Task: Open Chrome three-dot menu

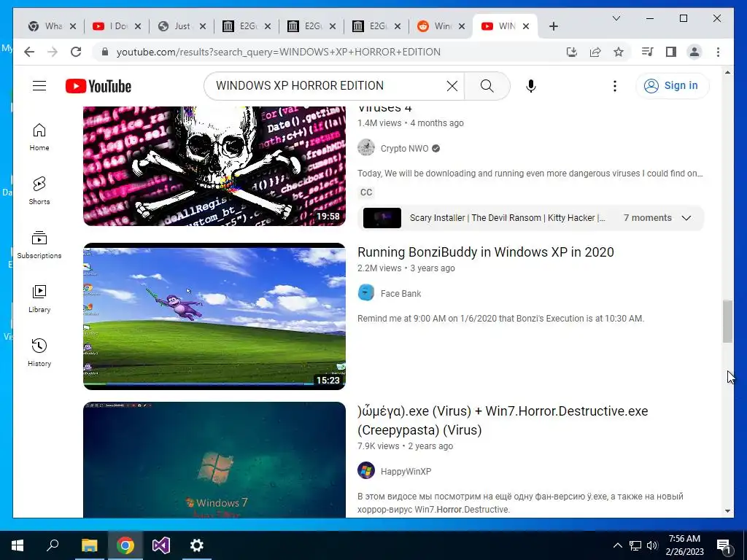Action: point(718,52)
